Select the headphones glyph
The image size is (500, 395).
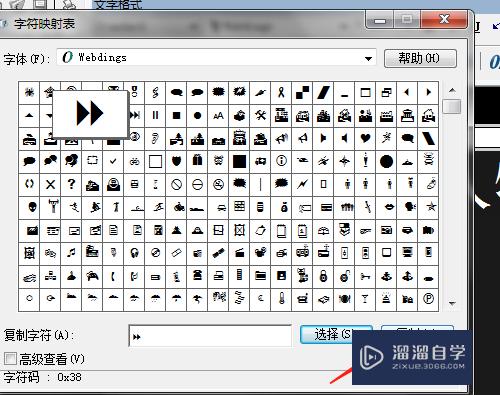(134, 253)
